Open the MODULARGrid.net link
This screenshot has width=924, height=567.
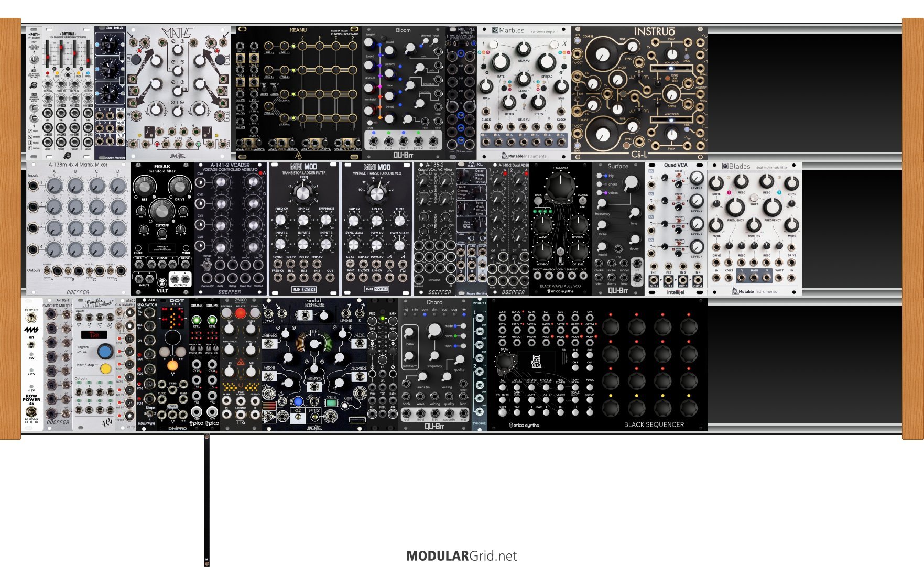click(x=461, y=556)
